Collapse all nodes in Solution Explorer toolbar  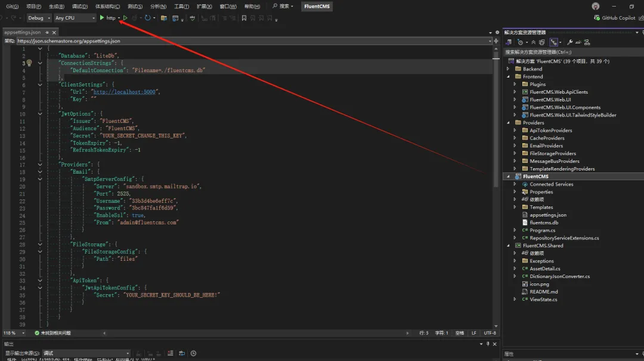click(533, 42)
